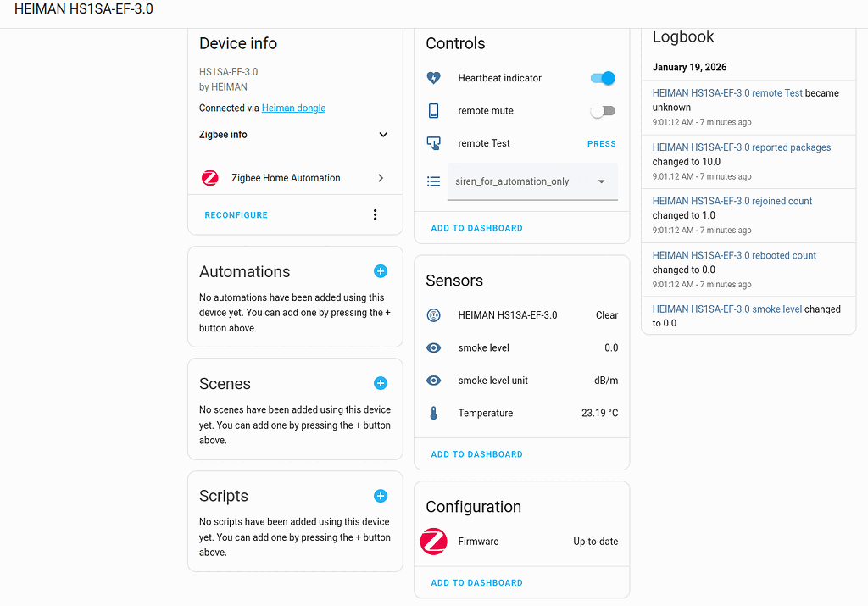
Task: Click the thermometer icon beside Temperature
Action: [433, 413]
